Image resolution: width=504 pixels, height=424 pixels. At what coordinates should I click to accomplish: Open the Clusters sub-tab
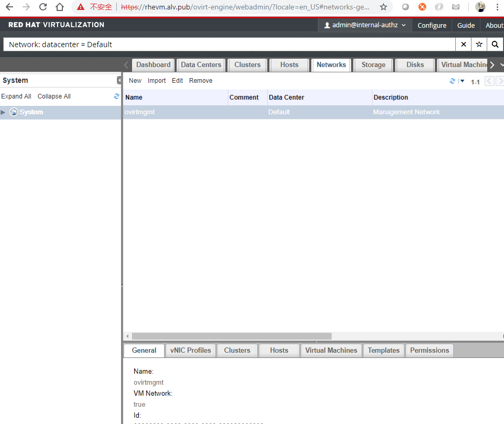click(237, 351)
